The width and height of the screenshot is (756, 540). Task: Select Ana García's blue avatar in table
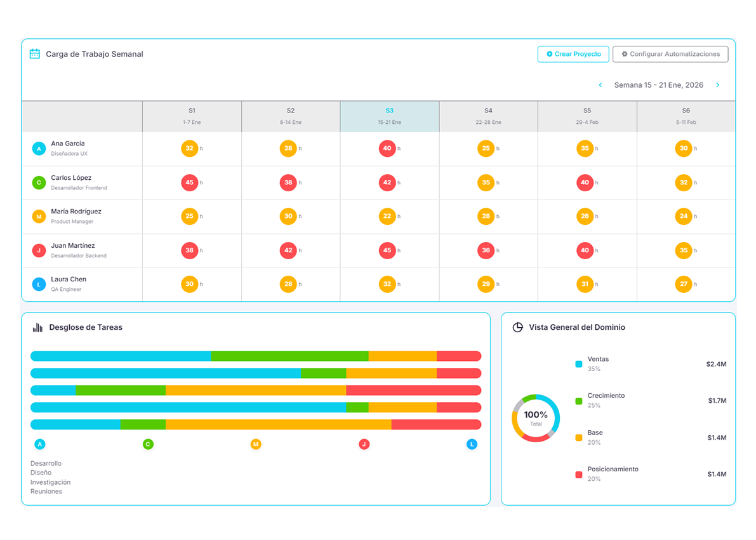[39, 149]
